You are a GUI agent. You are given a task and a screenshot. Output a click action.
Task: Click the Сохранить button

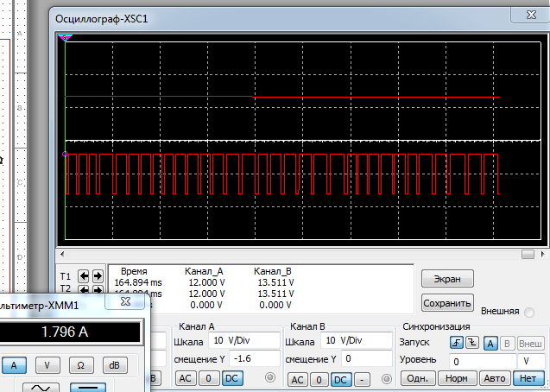(x=447, y=303)
